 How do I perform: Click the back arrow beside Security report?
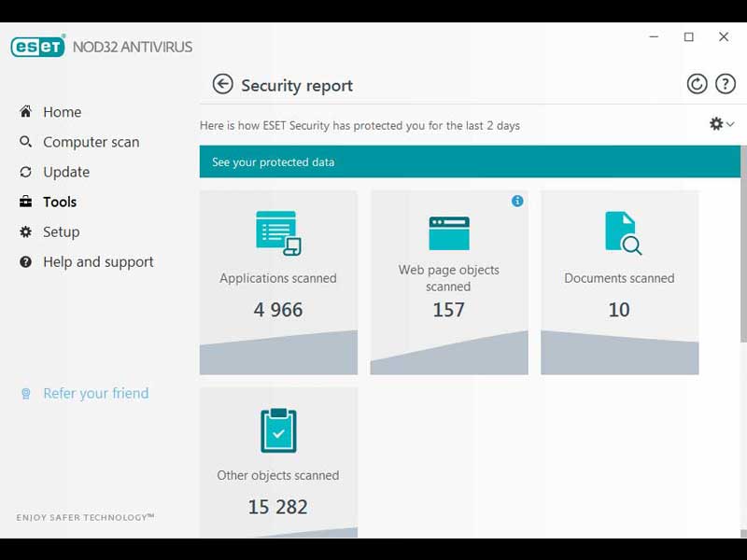click(222, 85)
